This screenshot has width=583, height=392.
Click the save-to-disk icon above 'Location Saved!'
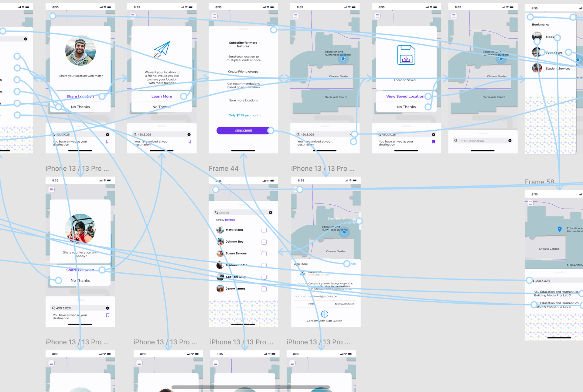(406, 55)
